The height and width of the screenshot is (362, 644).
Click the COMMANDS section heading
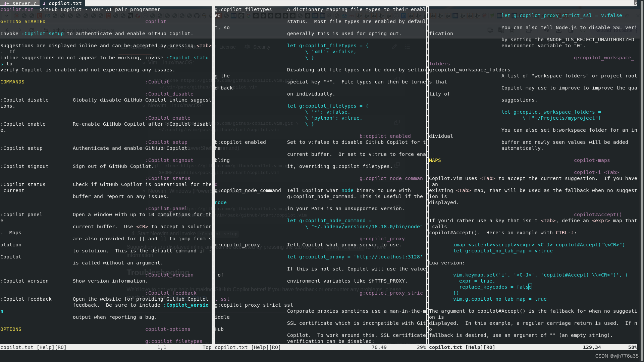pos(12,82)
